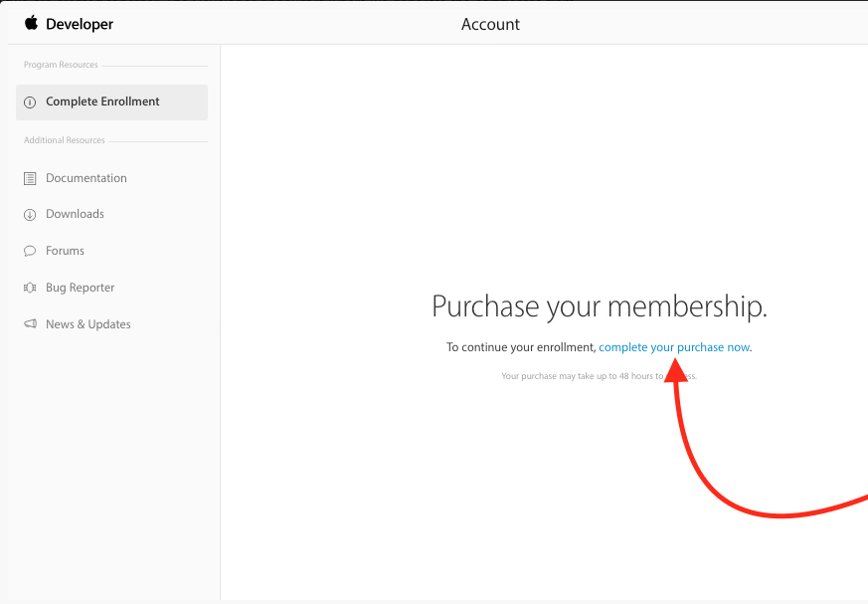Click the Bug Reporter bug icon
This screenshot has height=604, width=868.
[x=30, y=288]
